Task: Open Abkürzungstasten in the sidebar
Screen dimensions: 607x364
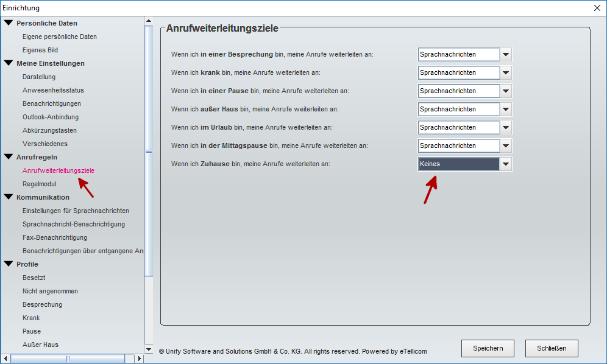Action: click(49, 130)
